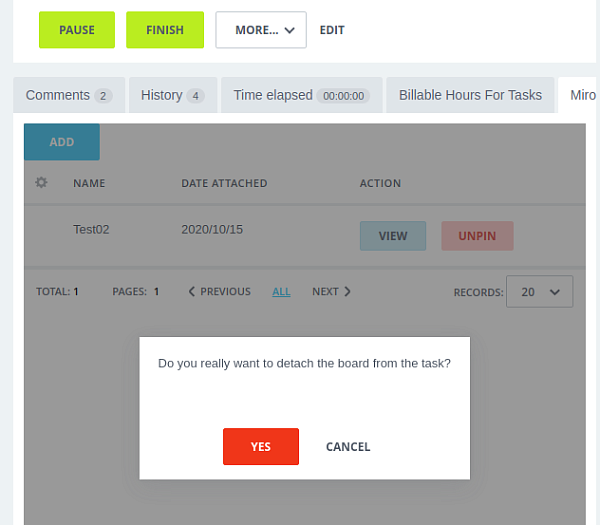
Task: Click the ALL pagination link
Action: [281, 292]
